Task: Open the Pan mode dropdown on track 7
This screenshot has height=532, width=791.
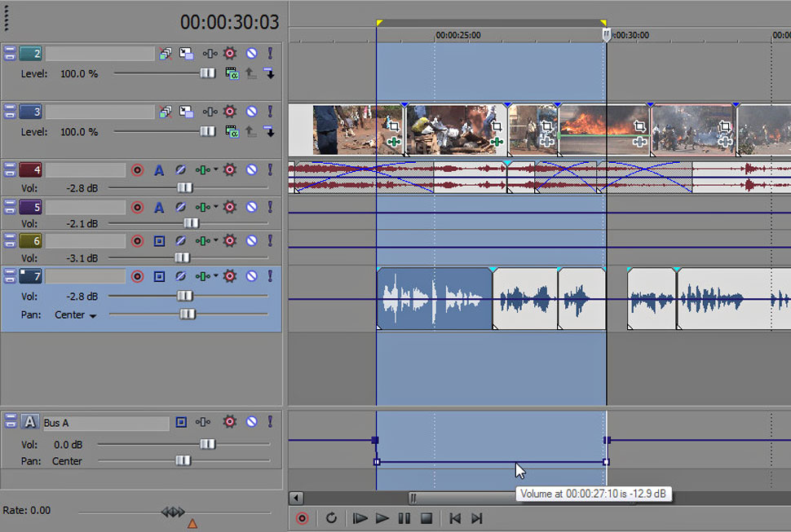Action: tap(92, 315)
